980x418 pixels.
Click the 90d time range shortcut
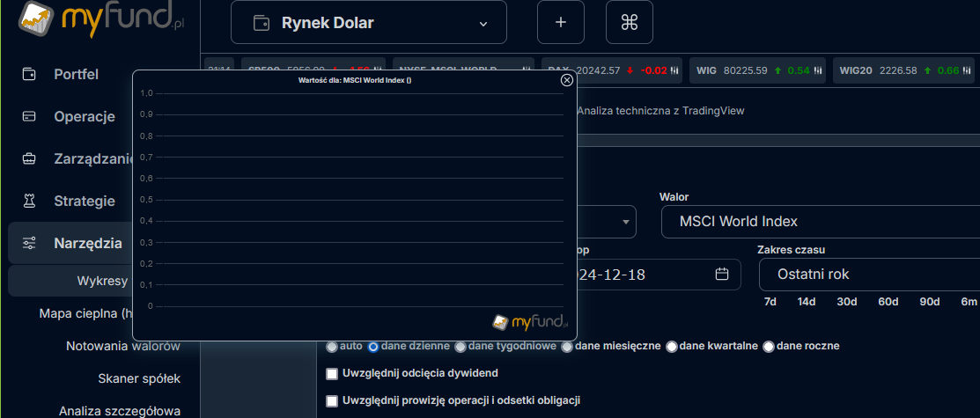coord(929,302)
